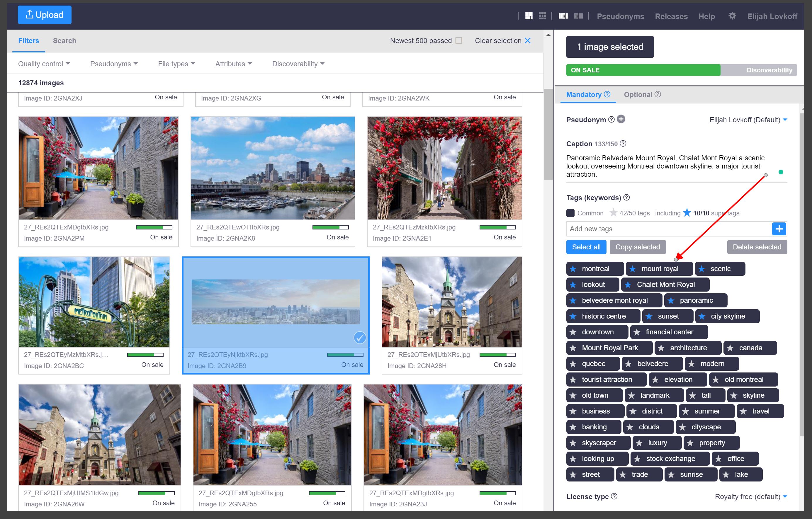The height and width of the screenshot is (519, 812).
Task: Open the list-with-details view icon
Action: [563, 16]
